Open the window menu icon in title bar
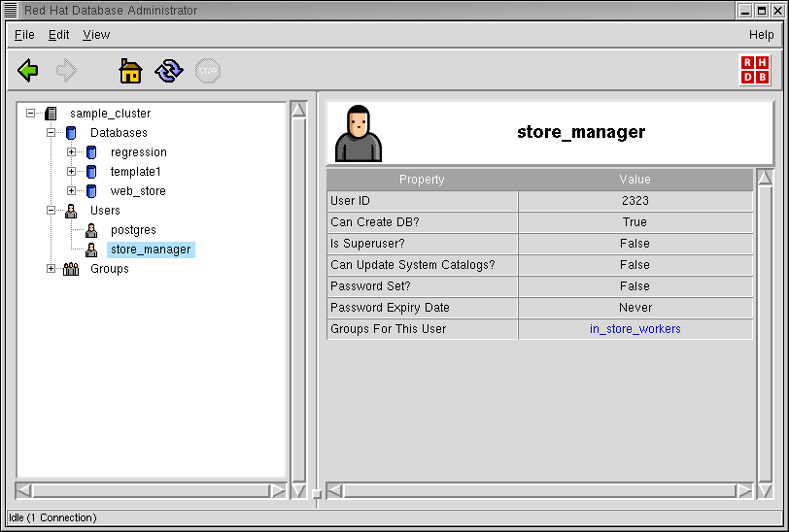Viewport: 789px width, 532px height. [x=11, y=10]
